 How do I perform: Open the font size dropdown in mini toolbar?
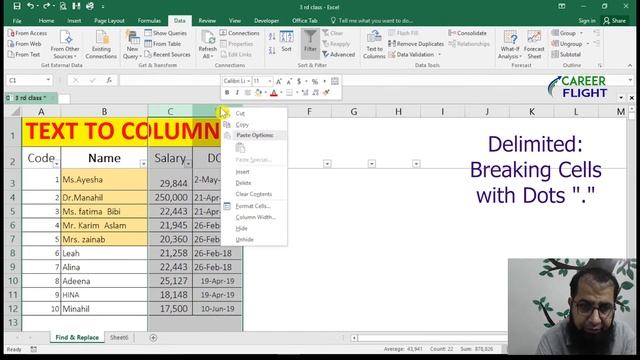[270, 81]
